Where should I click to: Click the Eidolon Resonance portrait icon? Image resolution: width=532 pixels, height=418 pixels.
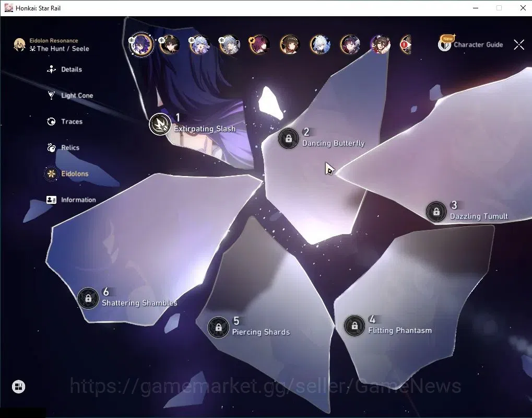[19, 44]
